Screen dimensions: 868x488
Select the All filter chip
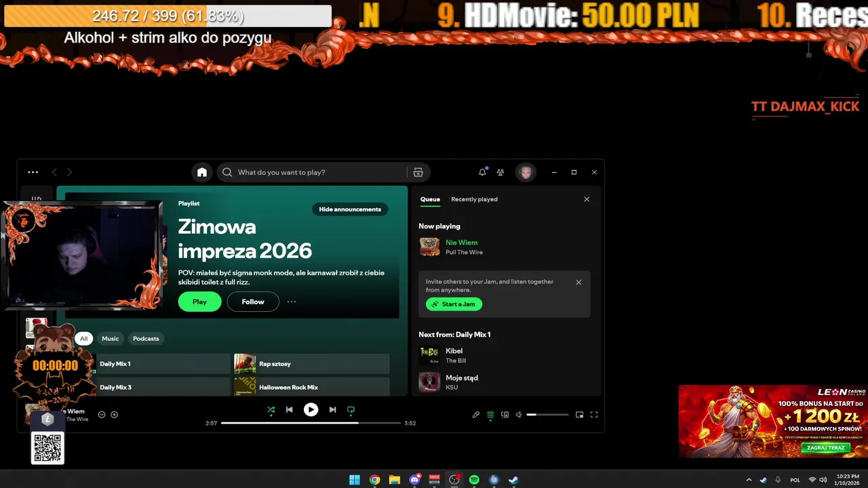coord(84,338)
